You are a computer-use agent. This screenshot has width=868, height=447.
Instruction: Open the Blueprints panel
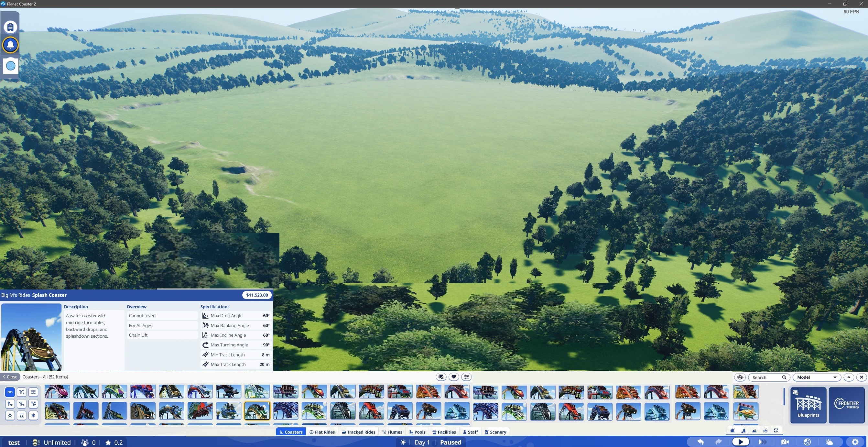coord(808,405)
